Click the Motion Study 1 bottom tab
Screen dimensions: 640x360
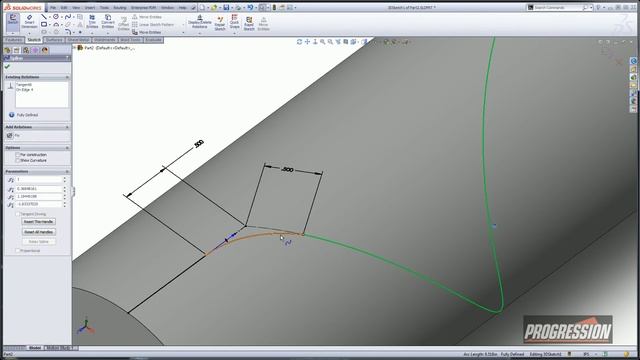(x=61, y=348)
